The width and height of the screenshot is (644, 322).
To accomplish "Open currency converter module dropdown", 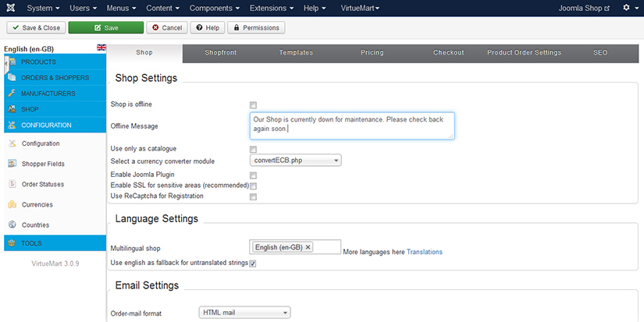I will point(296,161).
